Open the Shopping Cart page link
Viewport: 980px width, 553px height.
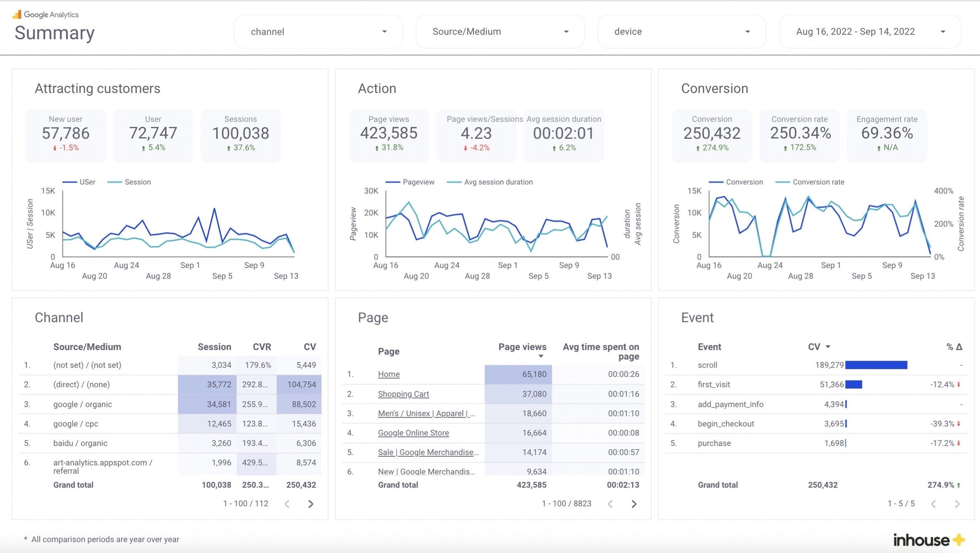point(403,394)
